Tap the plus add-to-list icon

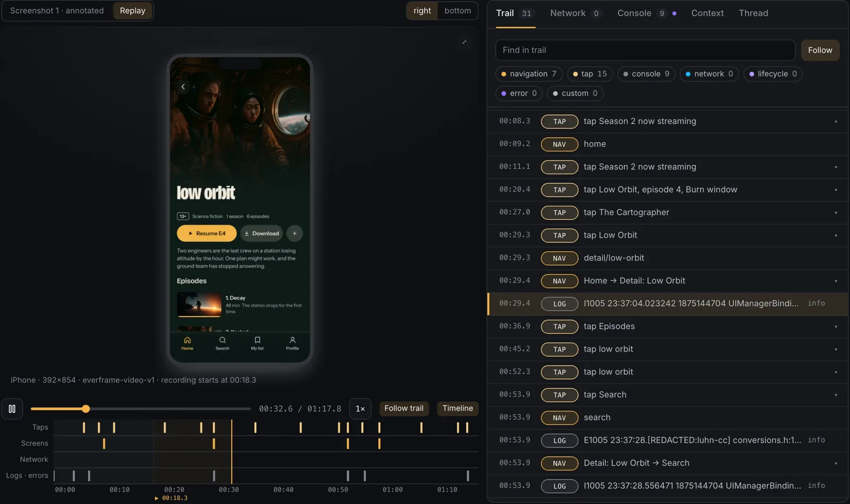click(295, 233)
